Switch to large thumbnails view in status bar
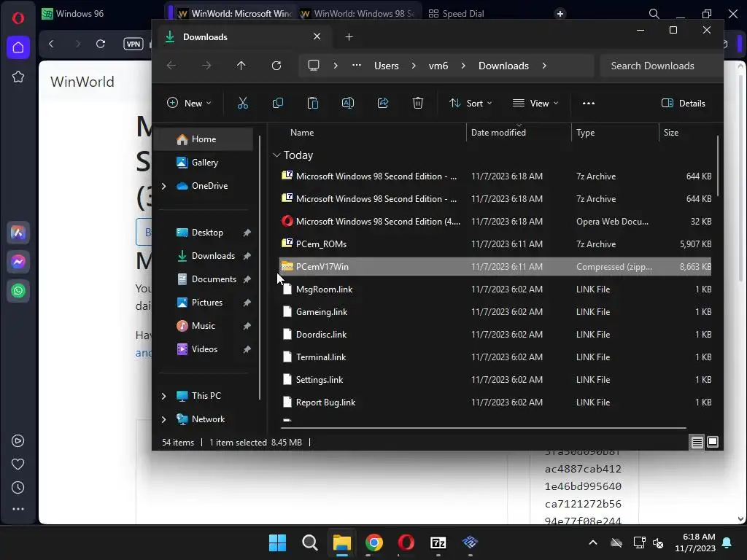 coord(713,443)
